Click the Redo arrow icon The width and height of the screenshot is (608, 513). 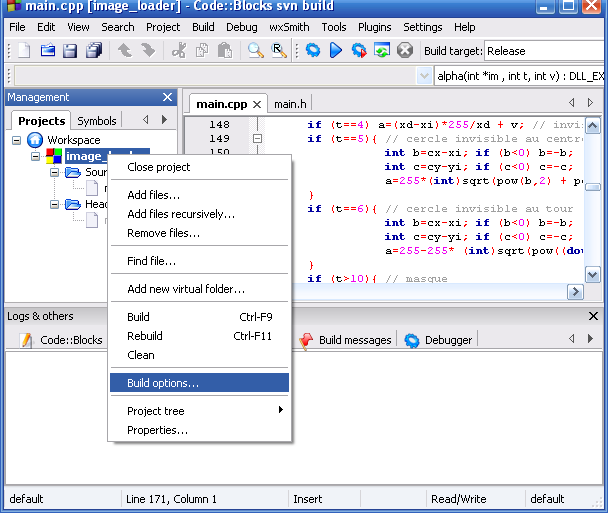148,50
